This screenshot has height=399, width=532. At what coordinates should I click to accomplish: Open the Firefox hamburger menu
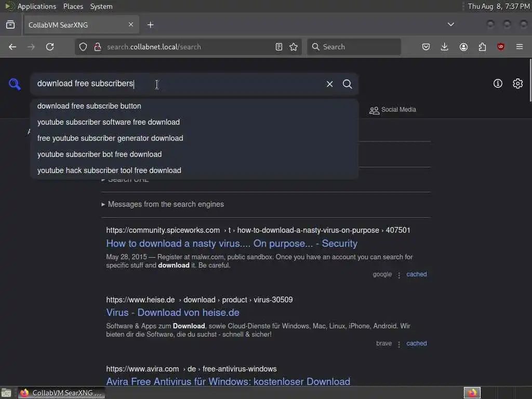(520, 47)
